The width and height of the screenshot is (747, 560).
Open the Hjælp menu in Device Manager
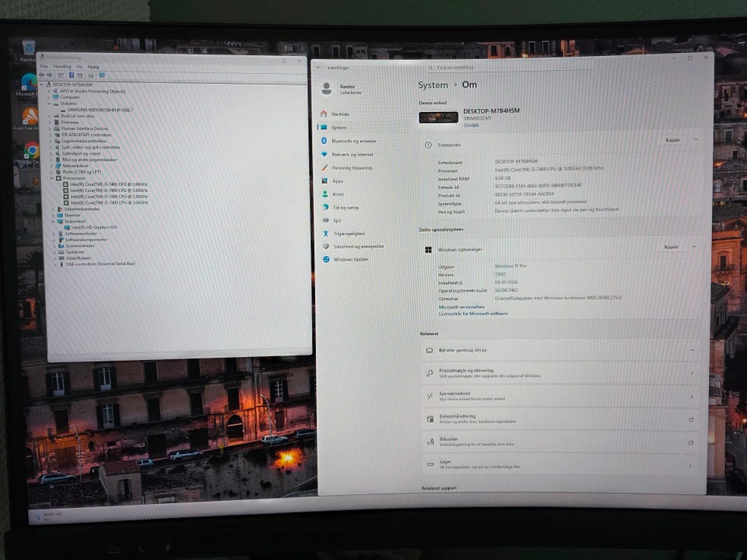pyautogui.click(x=93, y=67)
